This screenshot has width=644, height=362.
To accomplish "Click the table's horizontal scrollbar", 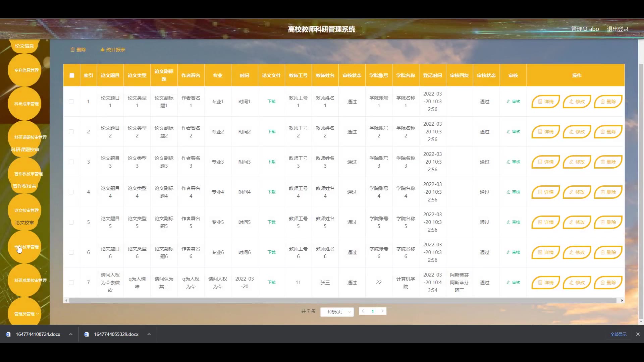I will 343,301.
